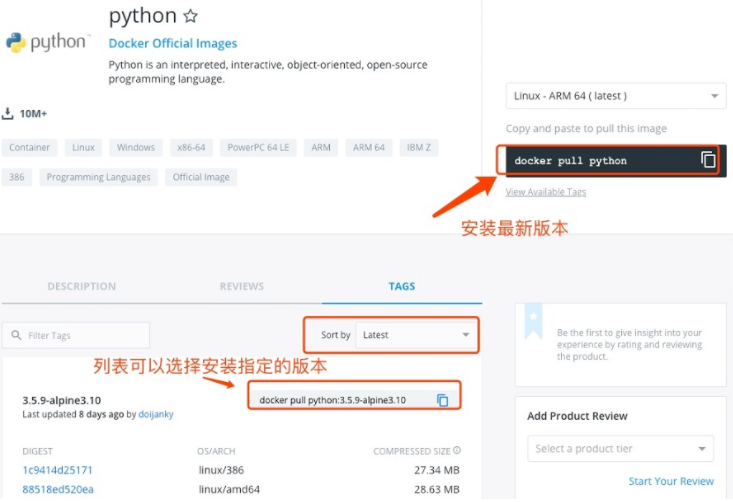
Task: Click the Programming Languages tag chip
Action: tap(98, 177)
